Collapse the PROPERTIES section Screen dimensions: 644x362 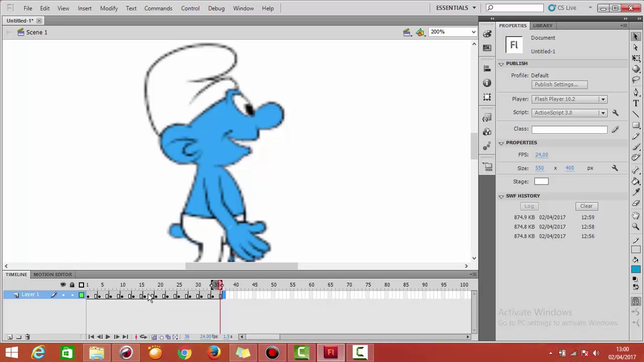(501, 143)
